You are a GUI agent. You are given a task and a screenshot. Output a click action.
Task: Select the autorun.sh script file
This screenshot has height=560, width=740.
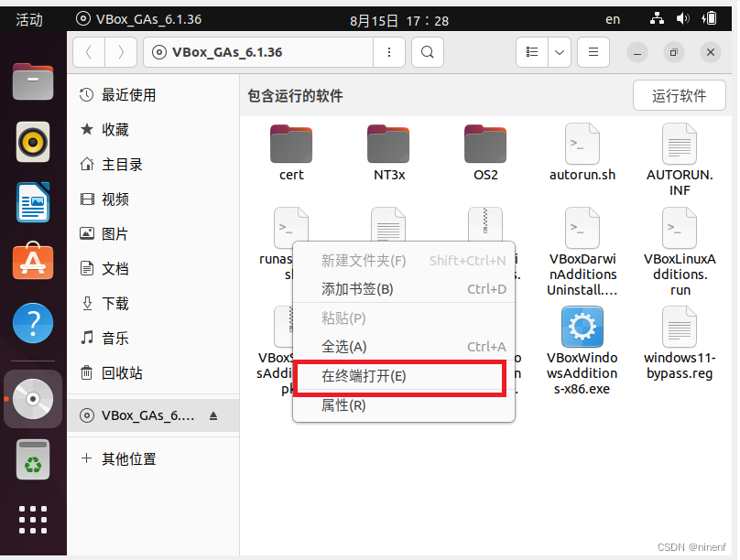point(582,153)
